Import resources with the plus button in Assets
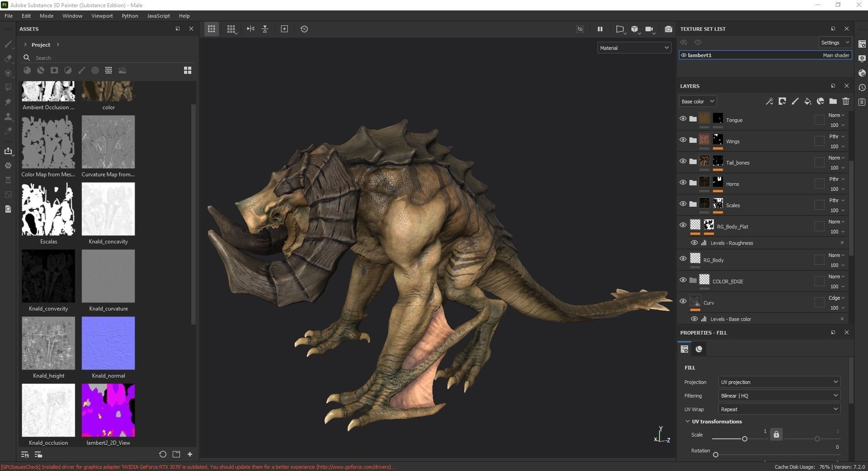Image resolution: width=868 pixels, height=471 pixels. (x=190, y=454)
